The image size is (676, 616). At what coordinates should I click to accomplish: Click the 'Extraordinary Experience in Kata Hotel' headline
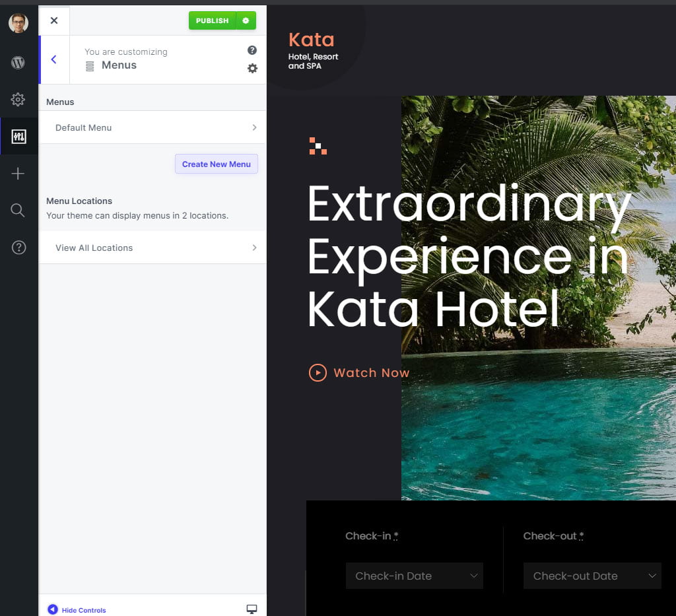(x=469, y=256)
